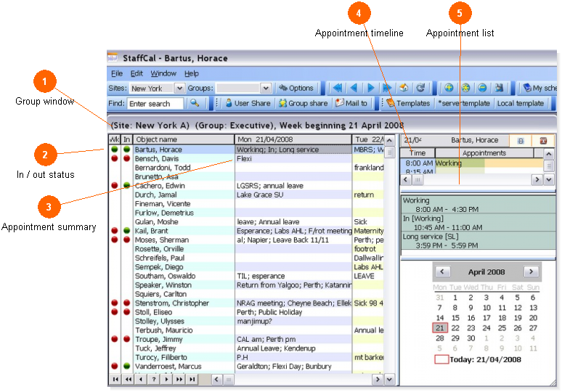
Task: Toggle In status dot for Stoll, Eliseo
Action: 126,311
